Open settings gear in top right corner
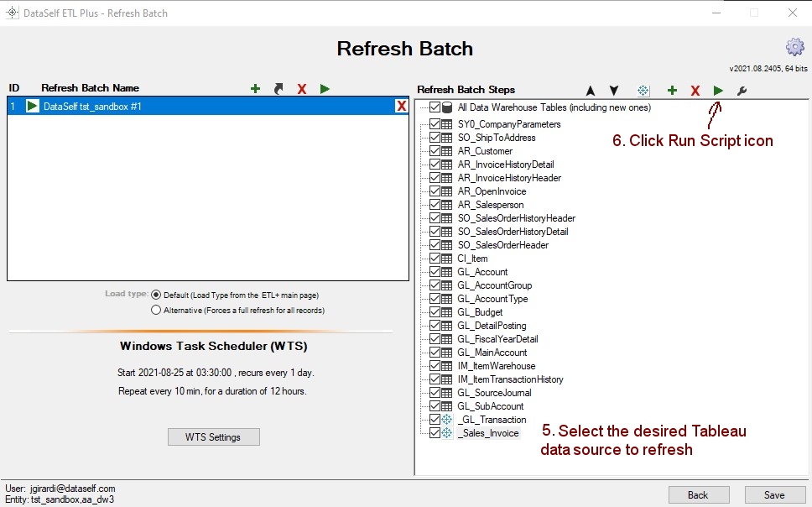This screenshot has height=507, width=812. (794, 46)
